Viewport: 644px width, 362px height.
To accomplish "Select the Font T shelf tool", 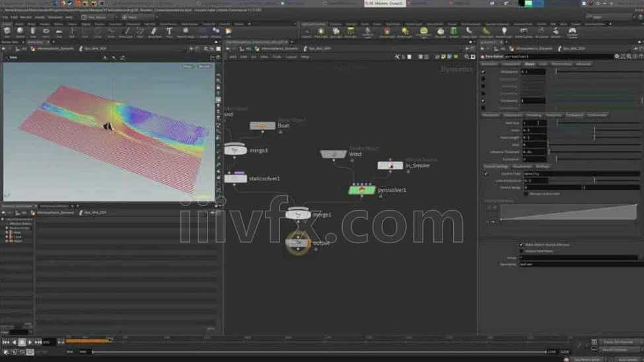I will [169, 31].
